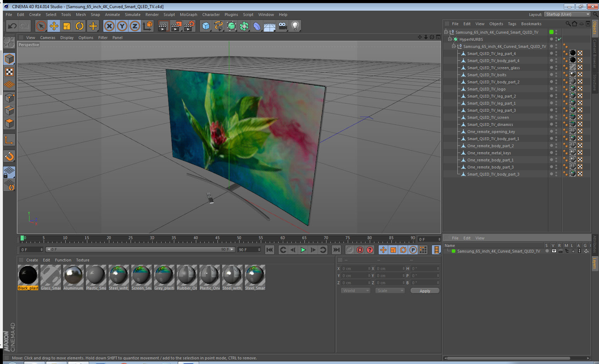Toggle autokeying button
The width and height of the screenshot is (599, 364).
click(x=360, y=250)
